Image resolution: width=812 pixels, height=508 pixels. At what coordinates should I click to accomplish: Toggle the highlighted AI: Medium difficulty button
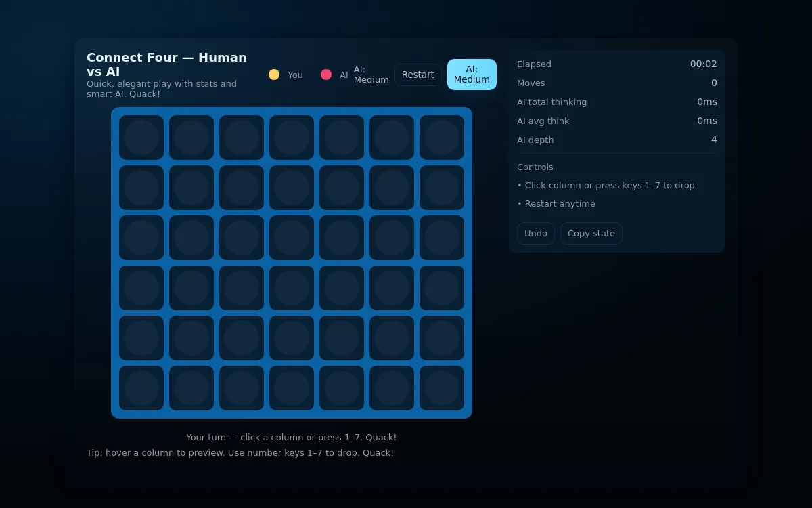pyautogui.click(x=472, y=75)
